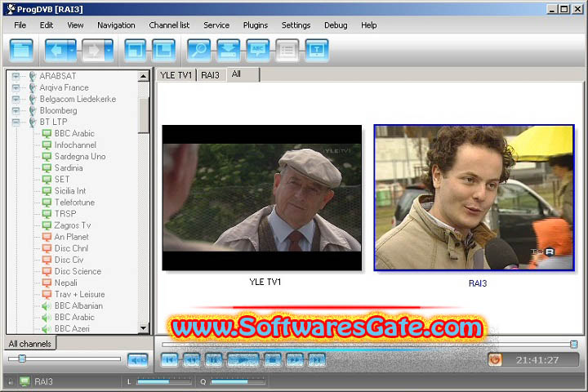Click the channel list panel toolbar icon
The width and height of the screenshot is (588, 392).
click(x=22, y=50)
